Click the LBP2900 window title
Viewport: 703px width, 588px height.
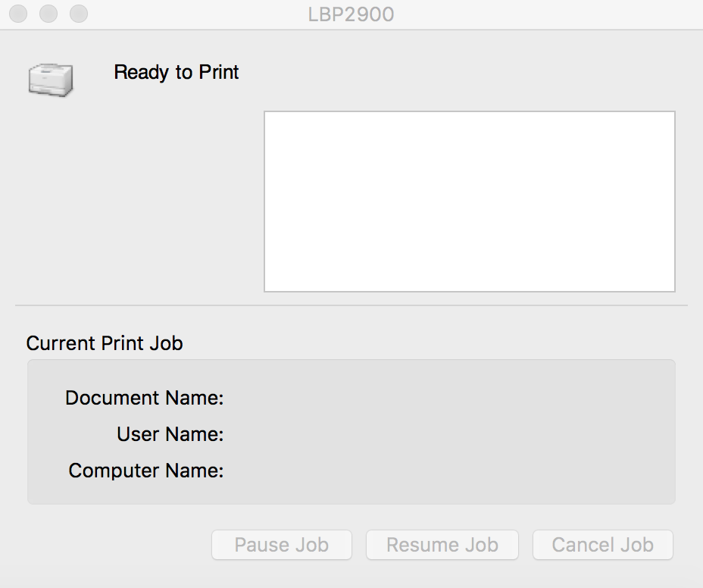(351, 14)
